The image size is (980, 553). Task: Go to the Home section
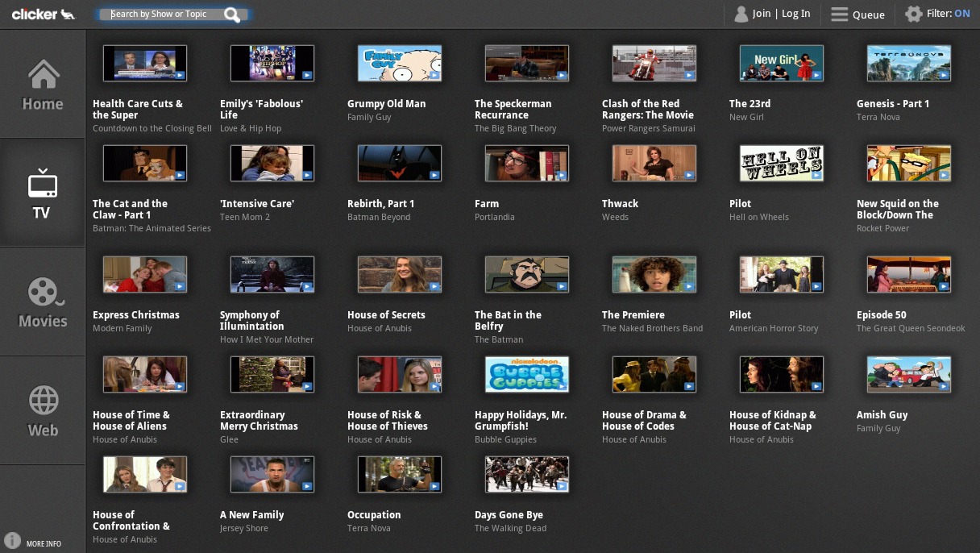(43, 85)
